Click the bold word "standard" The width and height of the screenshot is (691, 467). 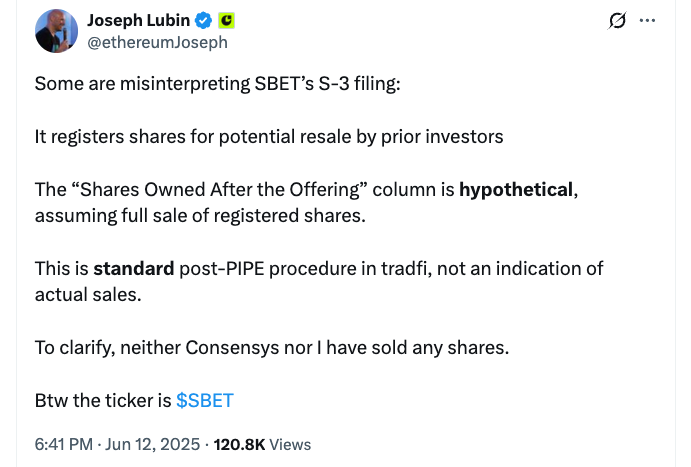133,268
